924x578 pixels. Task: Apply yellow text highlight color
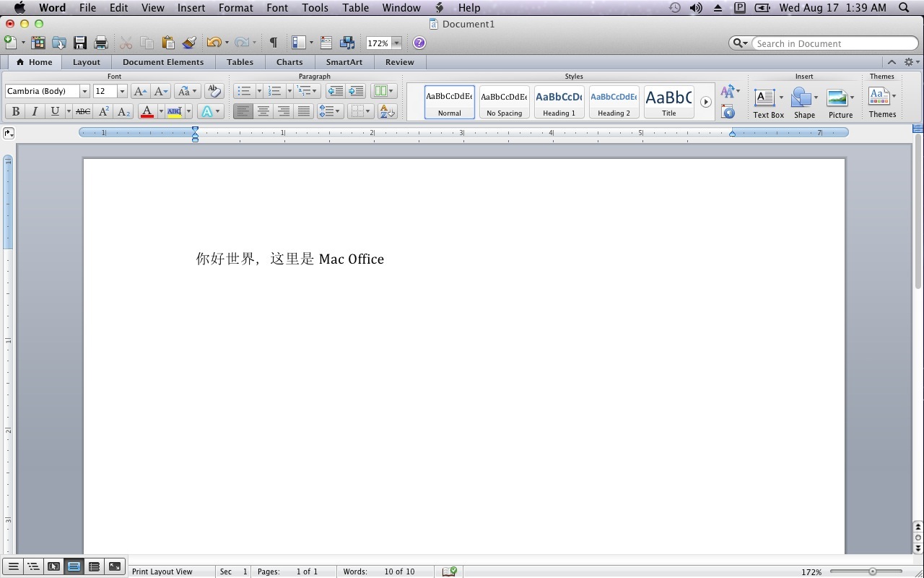175,111
